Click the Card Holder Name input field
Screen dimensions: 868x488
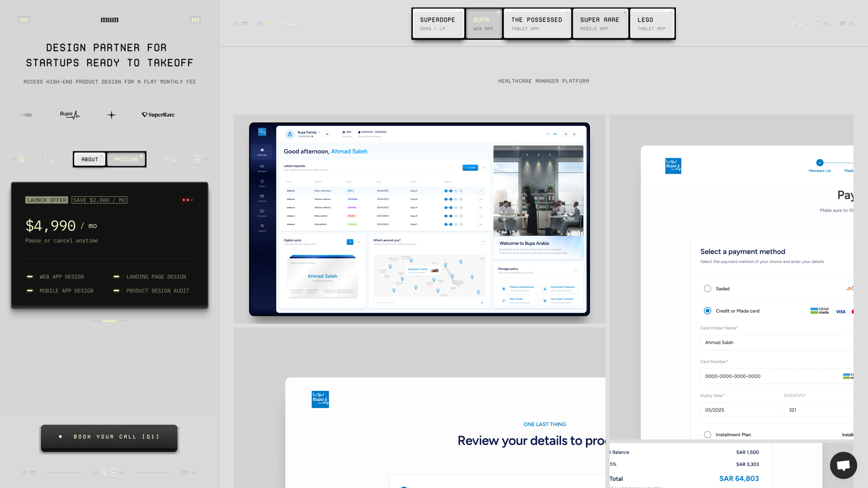[x=777, y=343]
